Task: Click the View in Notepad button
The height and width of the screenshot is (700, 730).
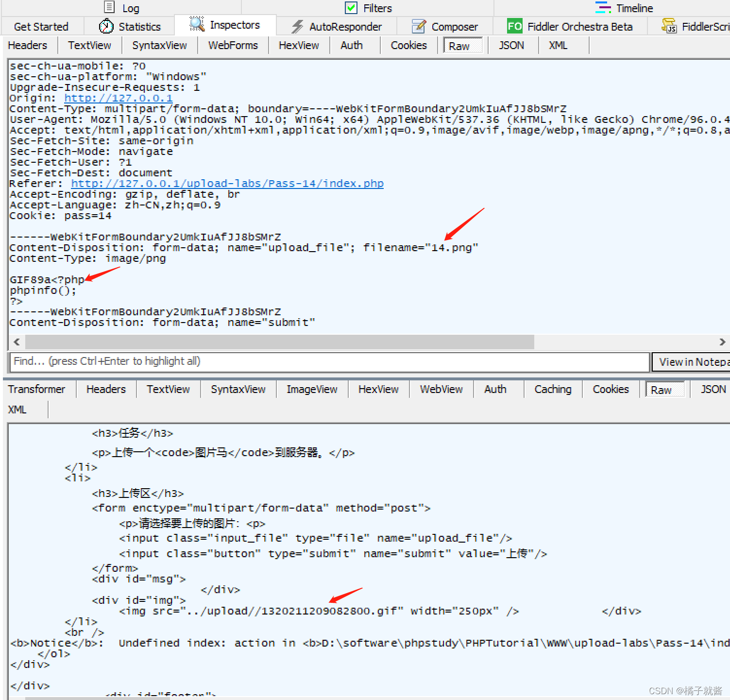Action: 691,362
